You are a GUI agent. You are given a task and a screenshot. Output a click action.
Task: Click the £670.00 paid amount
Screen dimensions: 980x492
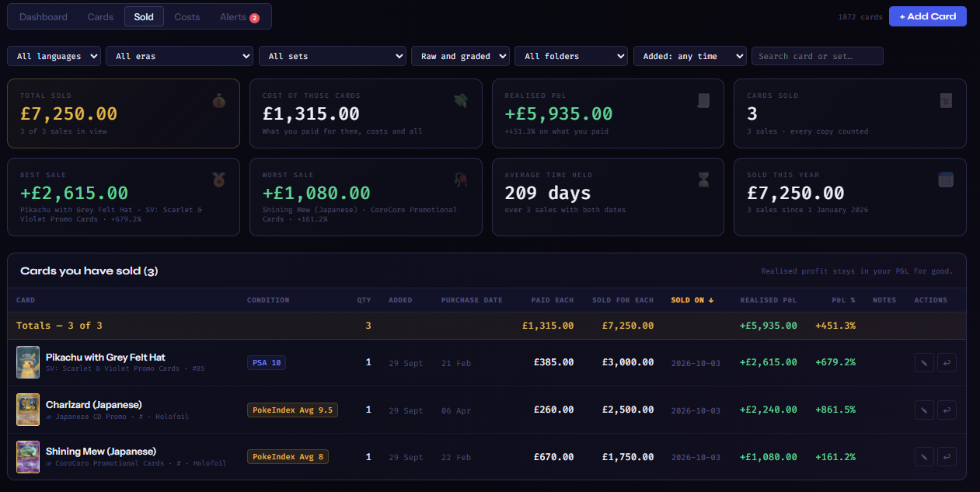(x=554, y=457)
